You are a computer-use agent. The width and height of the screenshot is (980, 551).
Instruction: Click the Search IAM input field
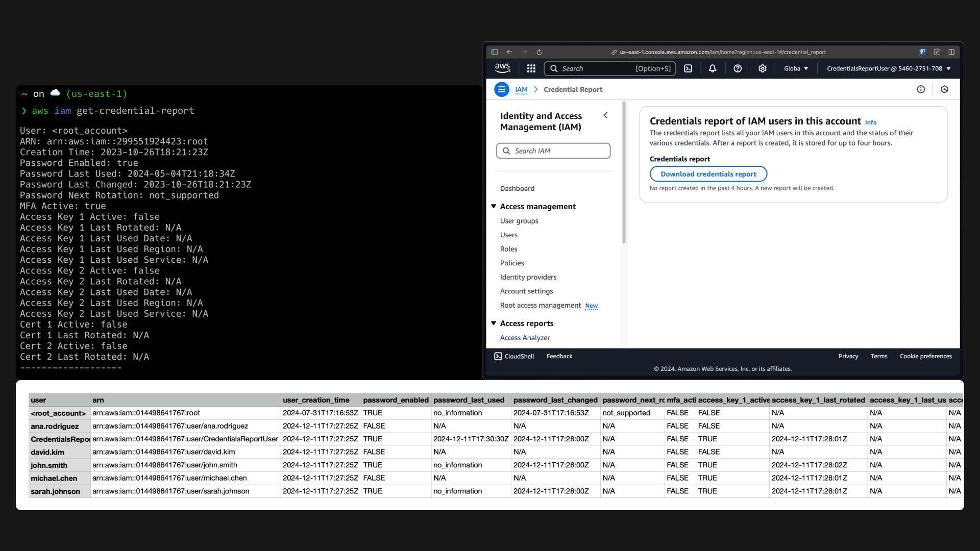point(553,151)
